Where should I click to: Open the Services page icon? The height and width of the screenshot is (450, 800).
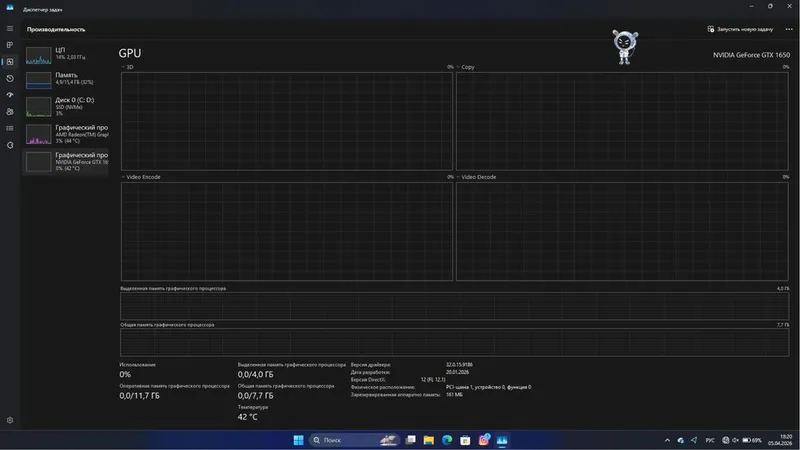tap(10, 145)
